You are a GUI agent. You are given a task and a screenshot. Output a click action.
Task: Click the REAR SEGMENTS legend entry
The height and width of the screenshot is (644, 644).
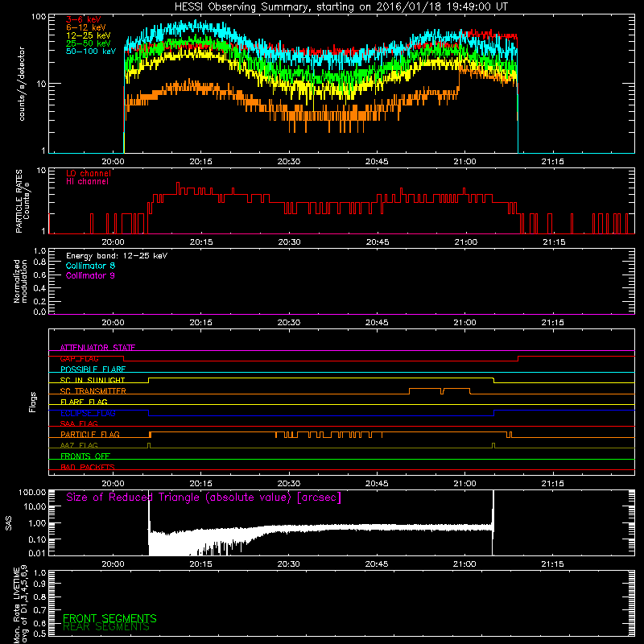[x=106, y=627]
